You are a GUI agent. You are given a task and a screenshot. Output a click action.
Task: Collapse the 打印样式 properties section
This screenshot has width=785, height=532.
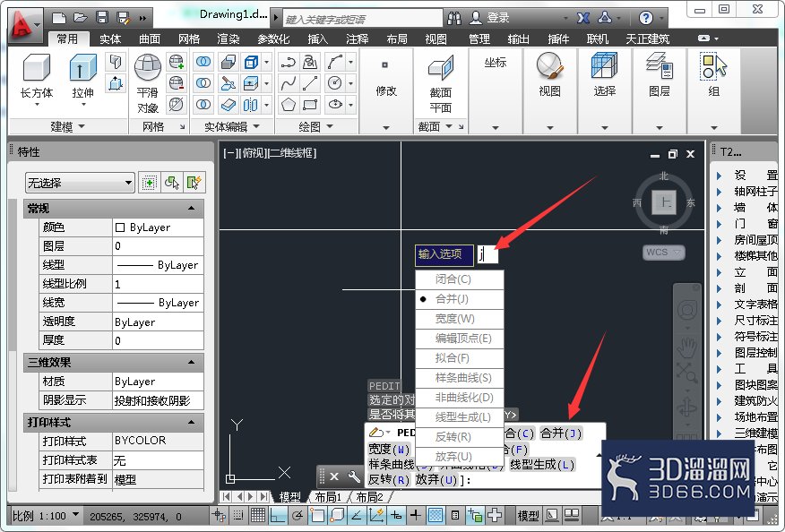[191, 423]
